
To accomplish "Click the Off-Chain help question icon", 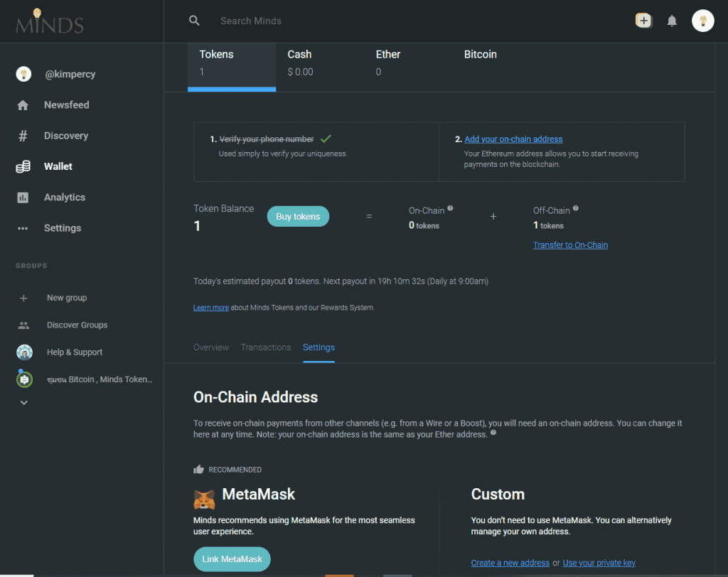I will point(576,208).
